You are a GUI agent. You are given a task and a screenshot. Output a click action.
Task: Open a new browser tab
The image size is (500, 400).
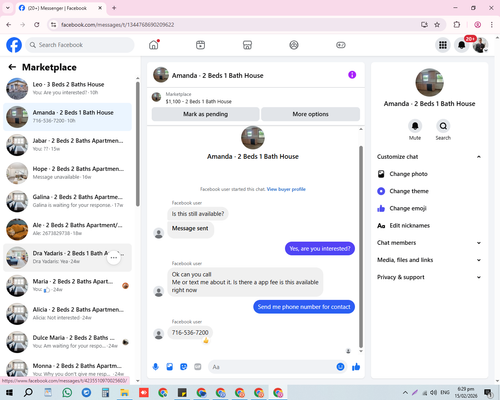pos(114,8)
